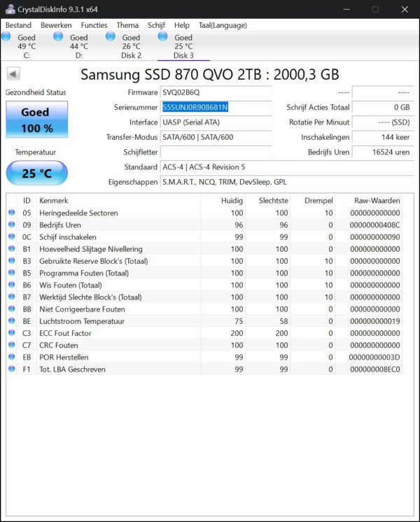Select raw value 00000000003D
The width and height of the screenshot is (420, 522).
[x=374, y=357]
